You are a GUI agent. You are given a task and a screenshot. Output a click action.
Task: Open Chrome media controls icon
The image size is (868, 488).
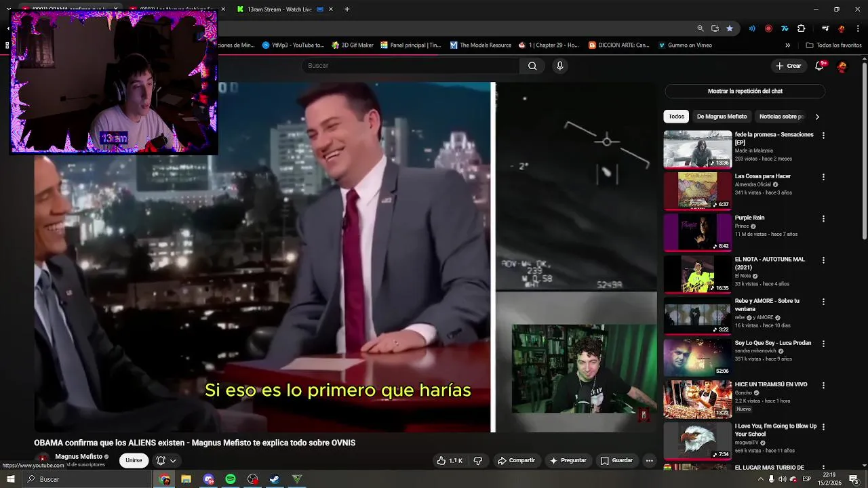pyautogui.click(x=825, y=28)
